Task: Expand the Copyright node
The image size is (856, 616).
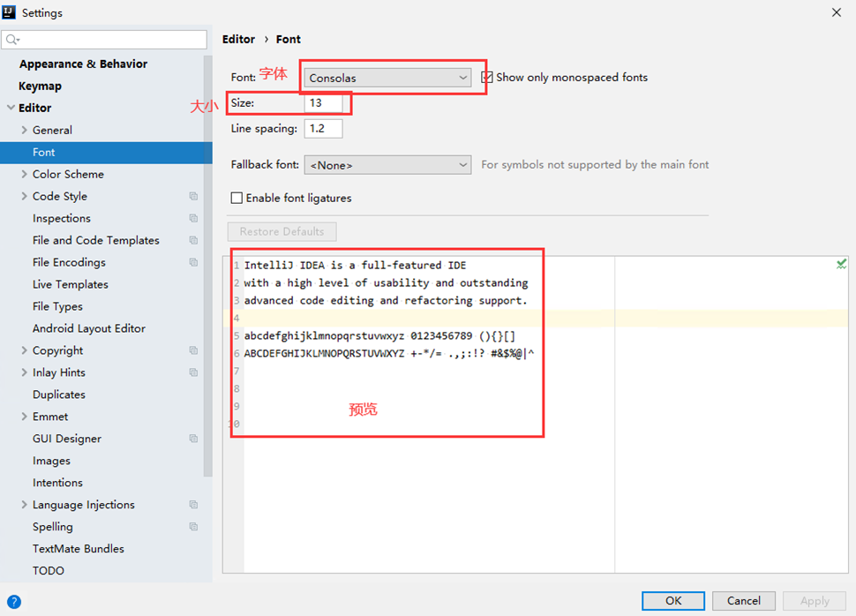Action: tap(24, 350)
